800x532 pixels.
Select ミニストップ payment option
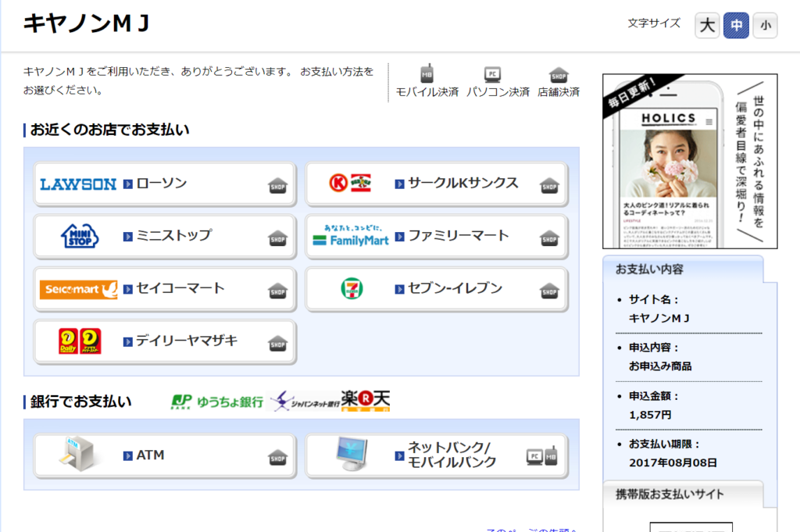(x=165, y=237)
